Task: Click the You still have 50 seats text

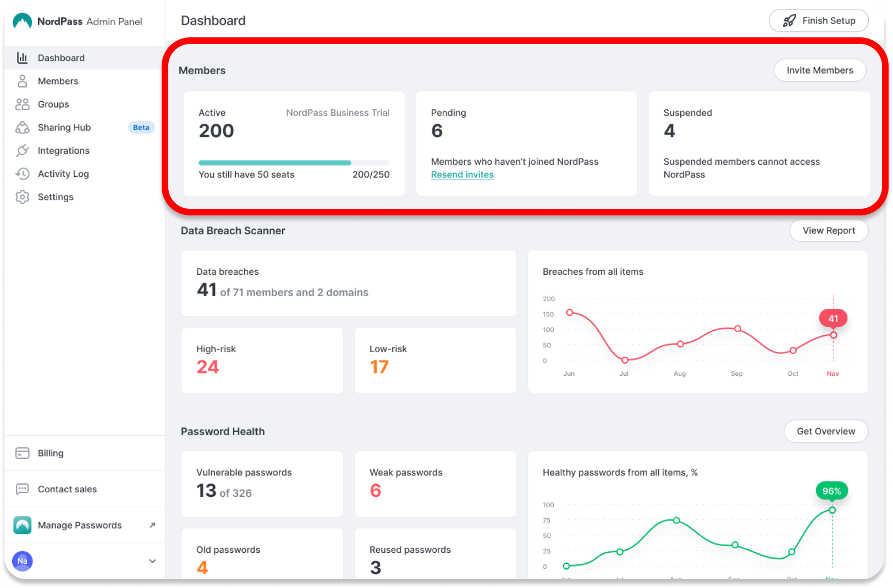Action: pyautogui.click(x=246, y=175)
